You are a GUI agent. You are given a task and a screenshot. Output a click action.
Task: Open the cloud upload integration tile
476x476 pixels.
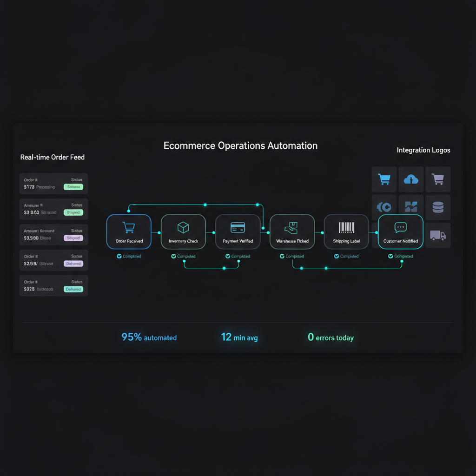pos(411,179)
